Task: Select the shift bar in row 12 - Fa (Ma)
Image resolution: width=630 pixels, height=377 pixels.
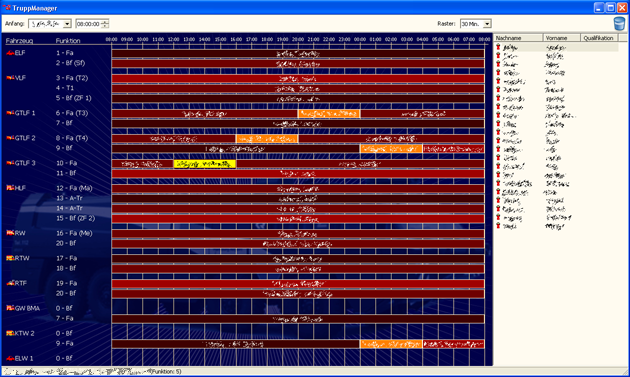Action: (x=298, y=189)
